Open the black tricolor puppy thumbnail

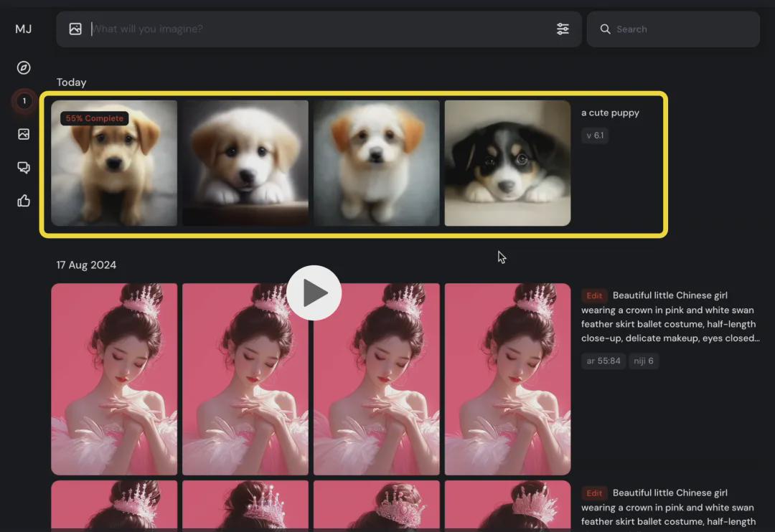pyautogui.click(x=507, y=163)
